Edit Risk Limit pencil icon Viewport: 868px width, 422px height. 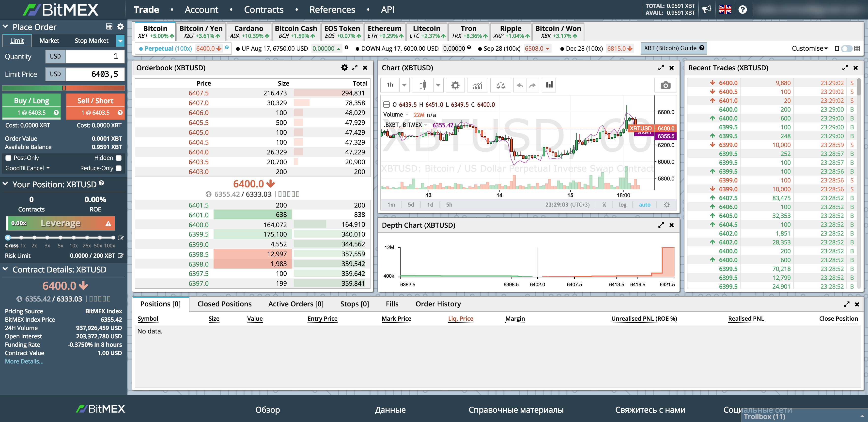pyautogui.click(x=121, y=256)
